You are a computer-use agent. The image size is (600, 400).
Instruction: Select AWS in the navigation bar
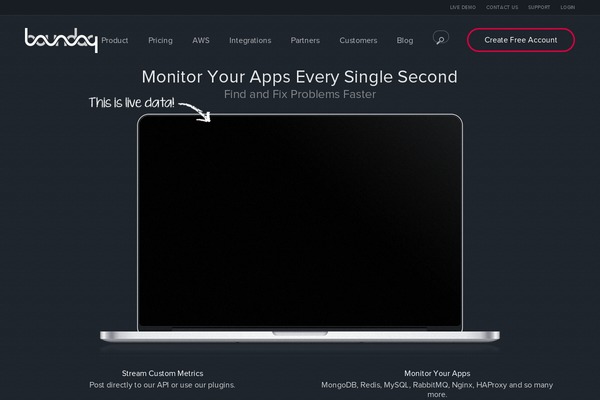pyautogui.click(x=201, y=40)
